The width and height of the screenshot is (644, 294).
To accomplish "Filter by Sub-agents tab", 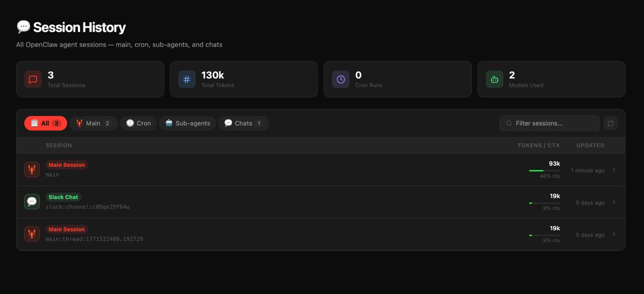I will (188, 123).
